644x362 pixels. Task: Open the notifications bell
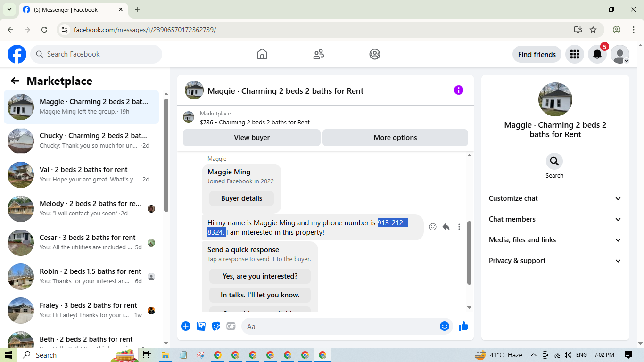597,54
